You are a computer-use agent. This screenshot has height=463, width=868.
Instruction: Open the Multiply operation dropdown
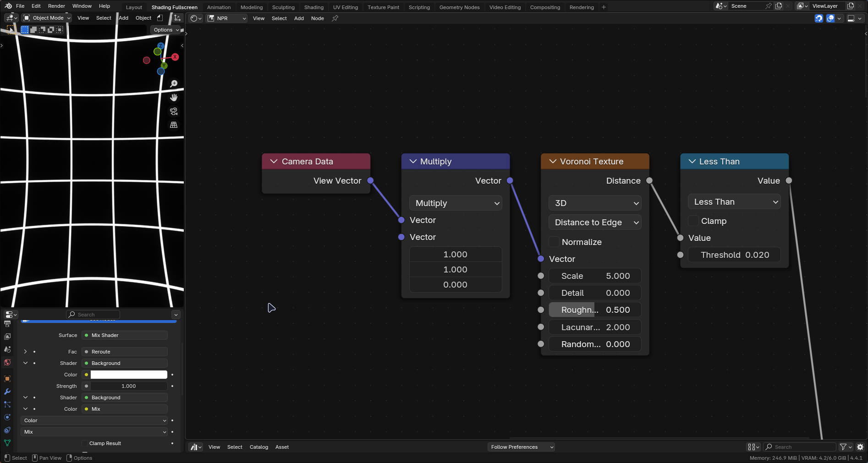pos(456,203)
